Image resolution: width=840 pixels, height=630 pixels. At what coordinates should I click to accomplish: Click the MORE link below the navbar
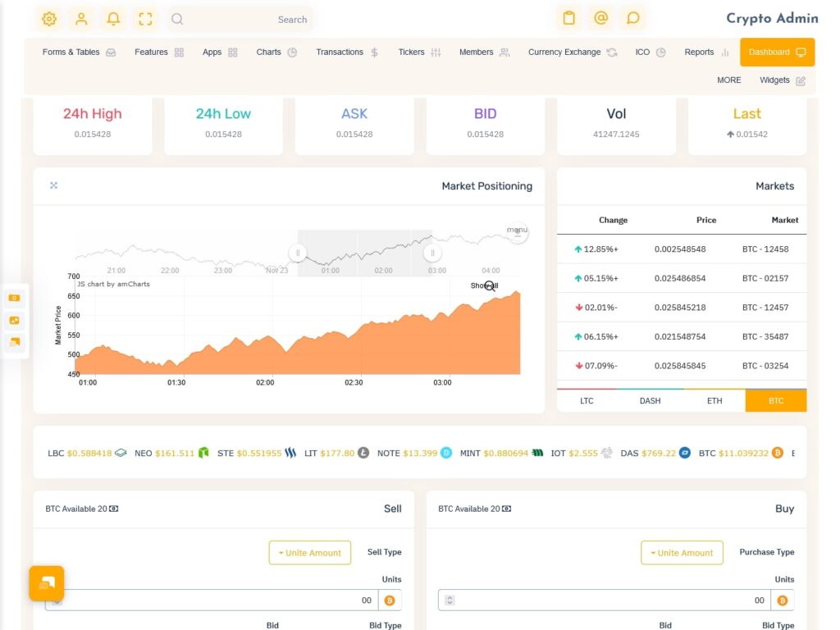pos(728,80)
